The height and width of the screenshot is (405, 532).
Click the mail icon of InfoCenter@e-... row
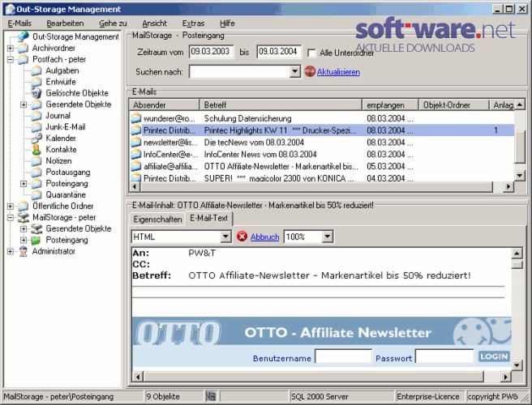pyautogui.click(x=135, y=154)
